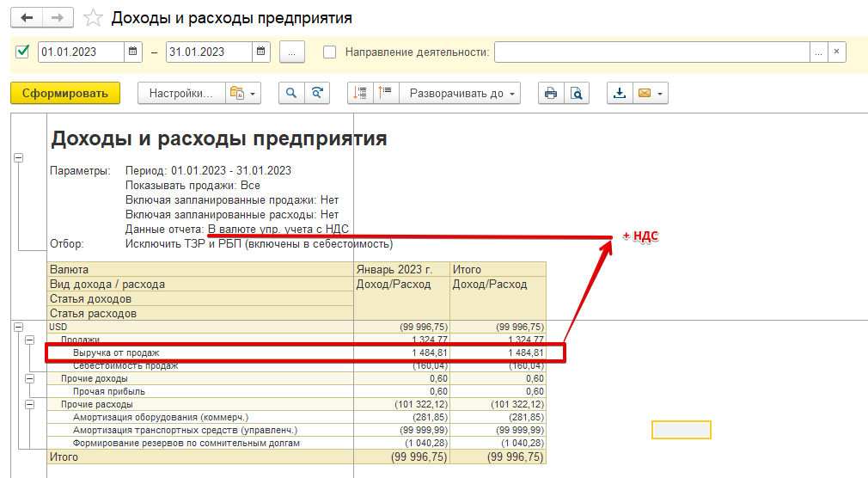Viewport: 868px width, 478px height.
Task: Open print preview icon
Action: click(578, 94)
